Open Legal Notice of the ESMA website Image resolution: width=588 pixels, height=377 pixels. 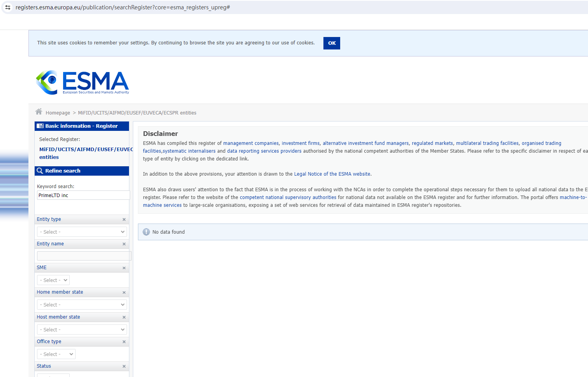332,174
